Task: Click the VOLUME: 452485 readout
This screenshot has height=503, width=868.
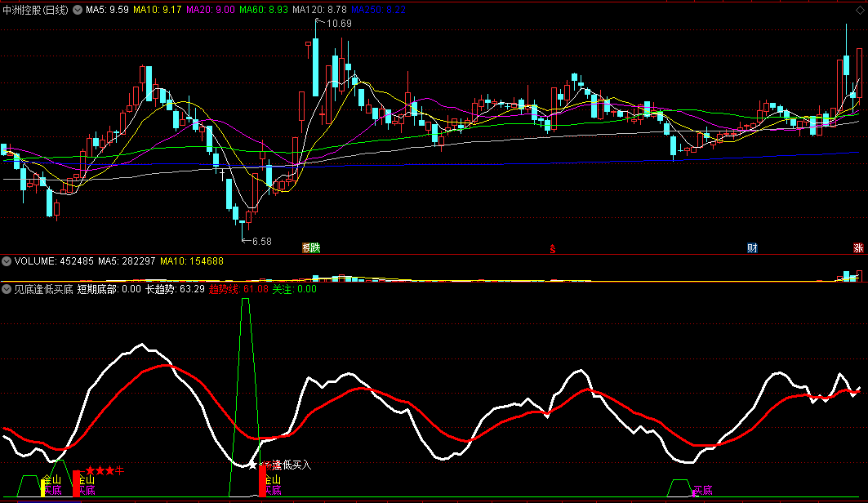Action: [x=54, y=261]
